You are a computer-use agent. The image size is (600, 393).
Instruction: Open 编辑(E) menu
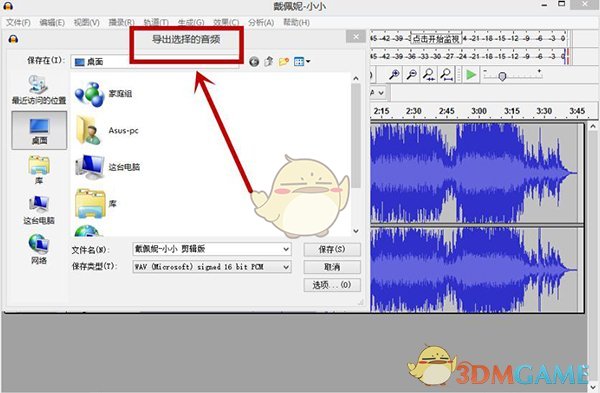pos(52,23)
